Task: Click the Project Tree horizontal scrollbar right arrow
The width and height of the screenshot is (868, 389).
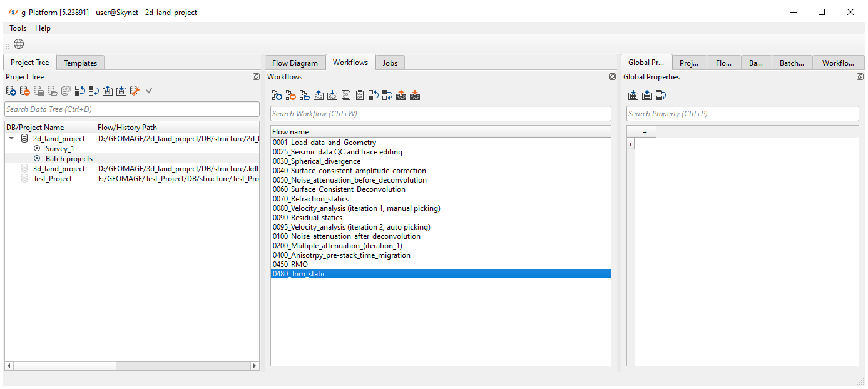Action: click(254, 366)
